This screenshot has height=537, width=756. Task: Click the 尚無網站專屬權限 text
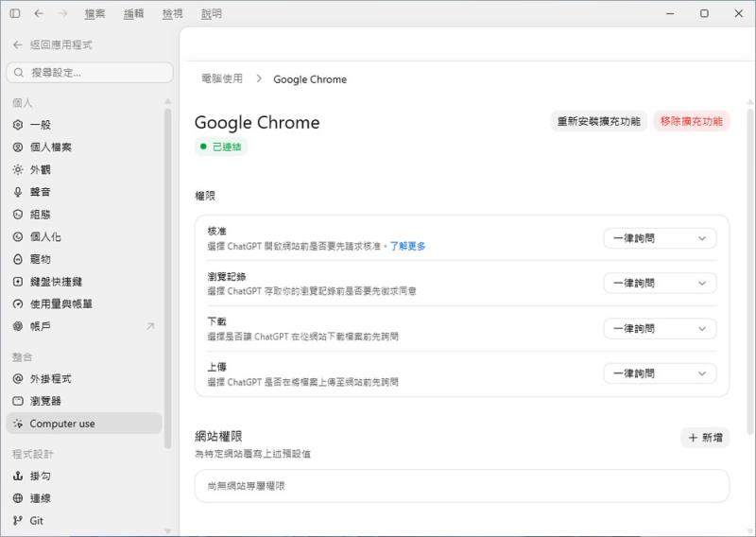[246, 486]
